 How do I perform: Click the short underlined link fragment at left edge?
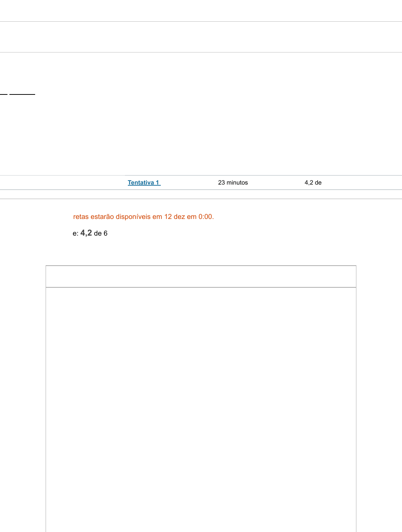[3, 94]
